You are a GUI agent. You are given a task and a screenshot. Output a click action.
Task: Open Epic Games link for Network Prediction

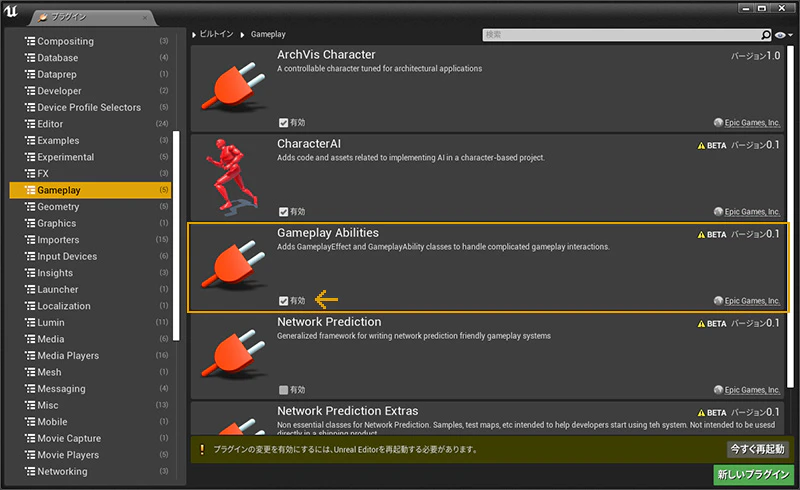[x=752, y=390]
